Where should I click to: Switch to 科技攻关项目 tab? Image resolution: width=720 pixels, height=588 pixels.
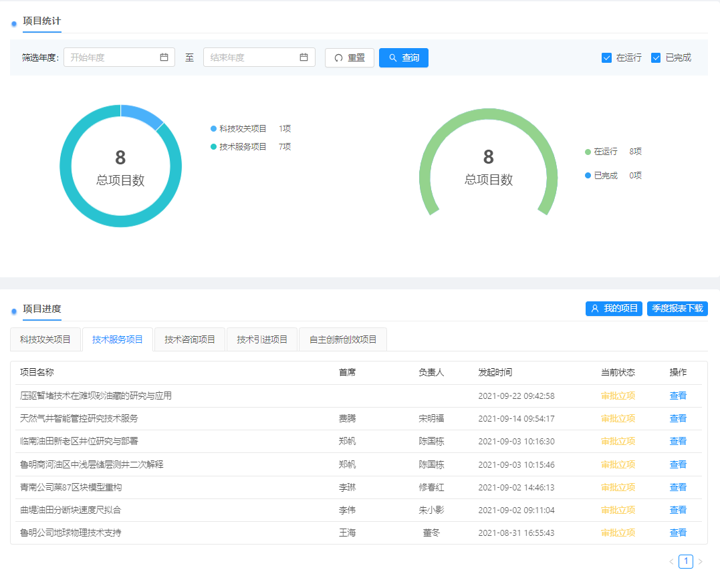tap(45, 339)
